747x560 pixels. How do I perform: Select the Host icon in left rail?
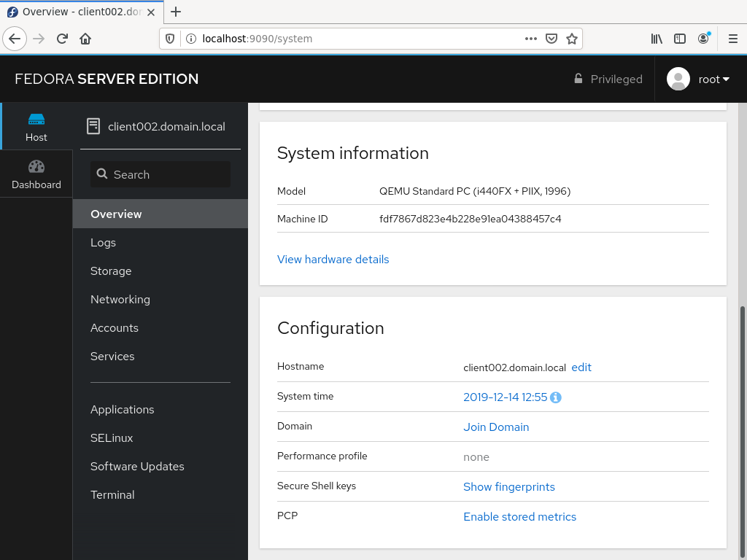tap(36, 119)
